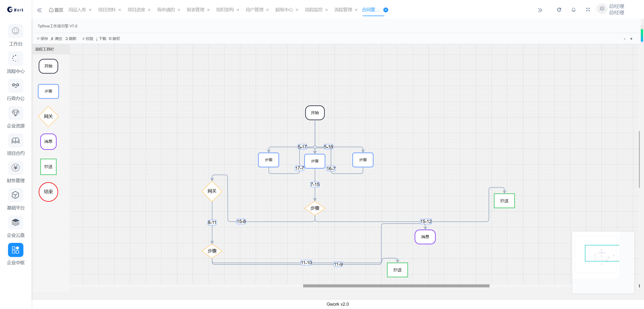The width and height of the screenshot is (644, 309).
Task: Open the 企业云盘 layers icon
Action: pos(16,223)
